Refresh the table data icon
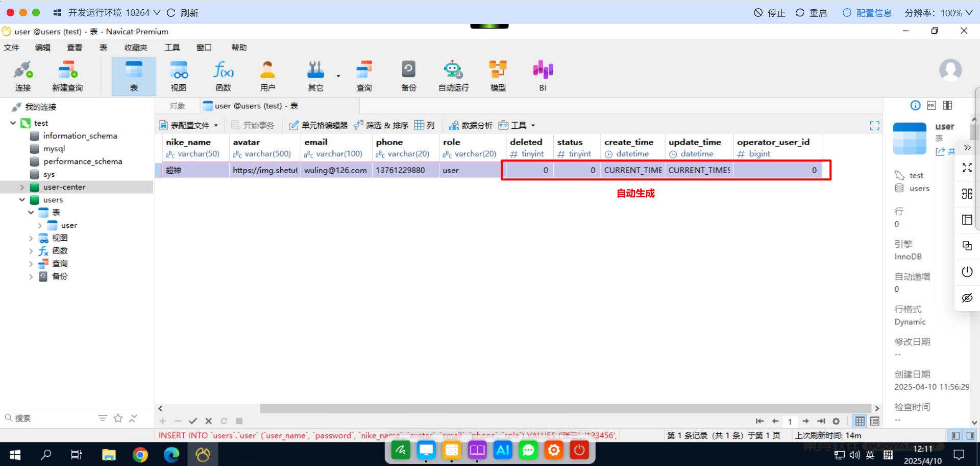Screen dimensions: 980x466 click(224, 421)
